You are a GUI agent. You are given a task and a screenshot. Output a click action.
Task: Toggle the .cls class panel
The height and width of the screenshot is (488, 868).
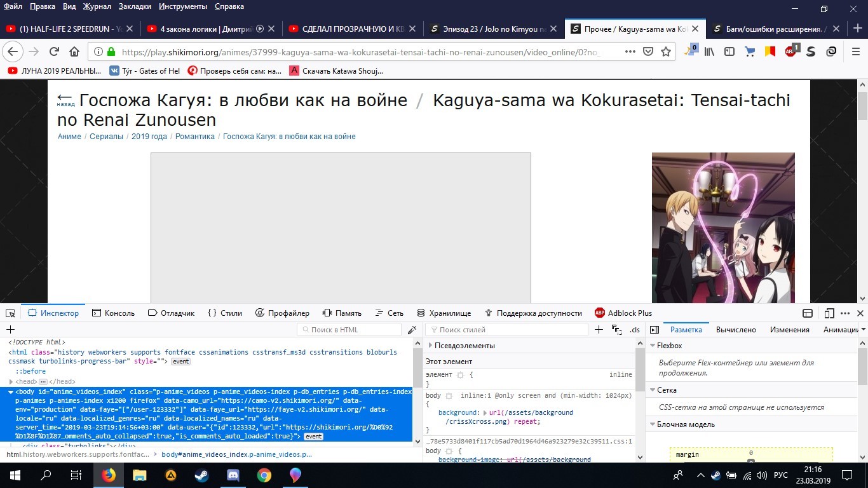click(x=634, y=330)
